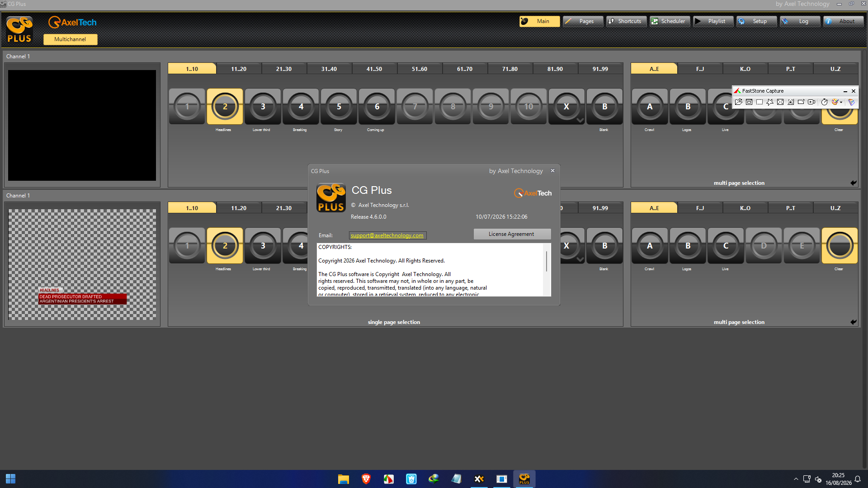This screenshot has height=488, width=868.
Task: Click the Blank B knob in top channel
Action: pyautogui.click(x=604, y=107)
